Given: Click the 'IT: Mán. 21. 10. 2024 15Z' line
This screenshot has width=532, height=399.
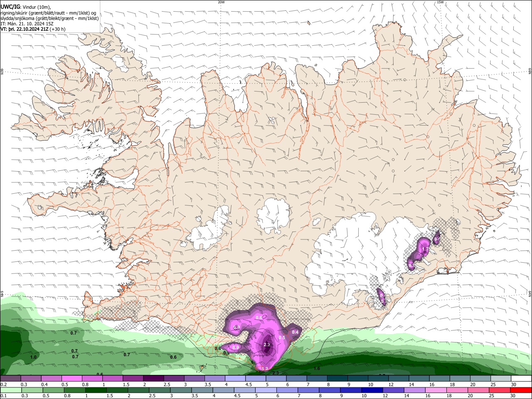Looking at the screenshot, I should (x=27, y=24).
